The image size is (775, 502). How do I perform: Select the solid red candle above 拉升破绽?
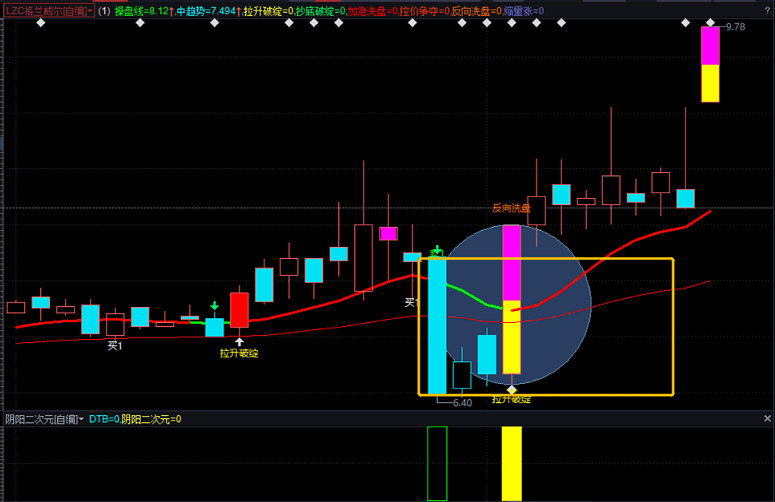pyautogui.click(x=239, y=310)
